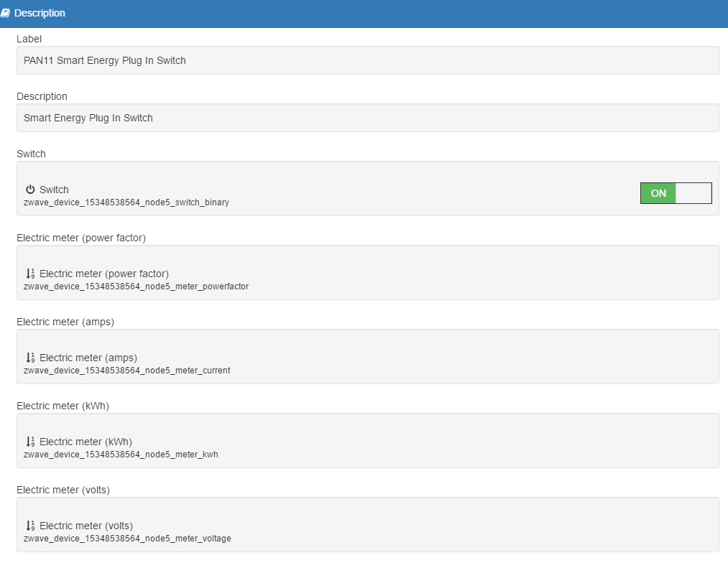Click the numeric icon for power factor meter
The height and width of the screenshot is (563, 728).
(30, 274)
